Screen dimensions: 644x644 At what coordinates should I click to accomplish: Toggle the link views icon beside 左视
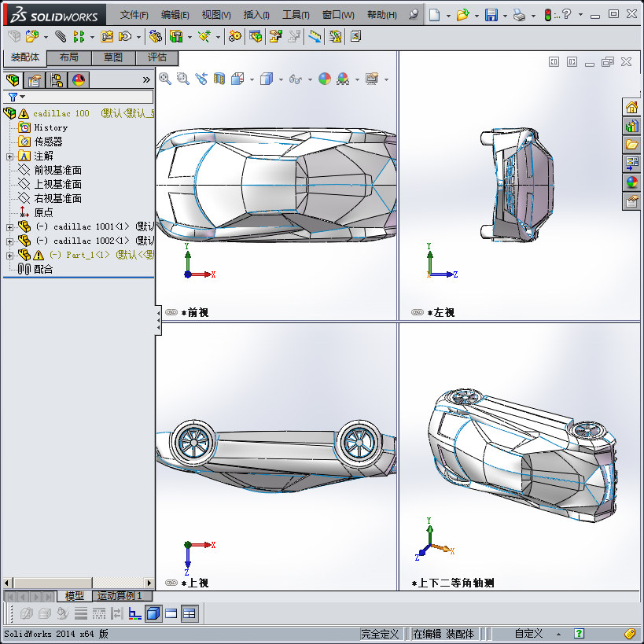point(418,312)
